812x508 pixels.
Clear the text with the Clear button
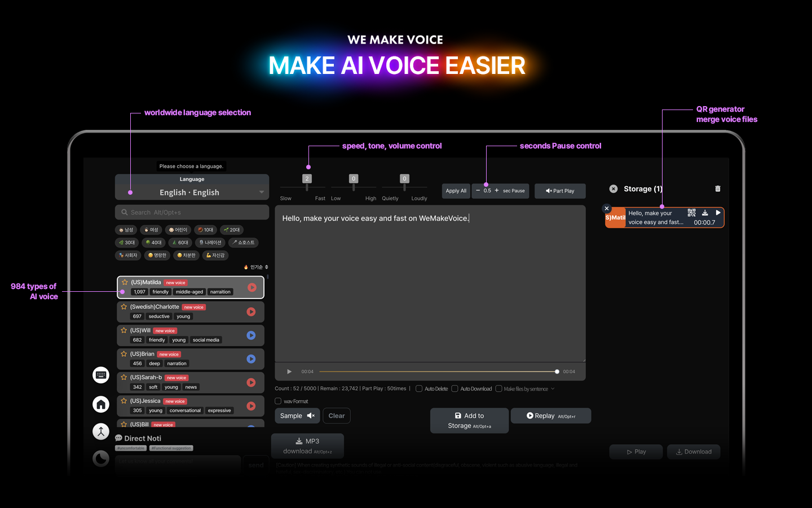click(x=337, y=416)
